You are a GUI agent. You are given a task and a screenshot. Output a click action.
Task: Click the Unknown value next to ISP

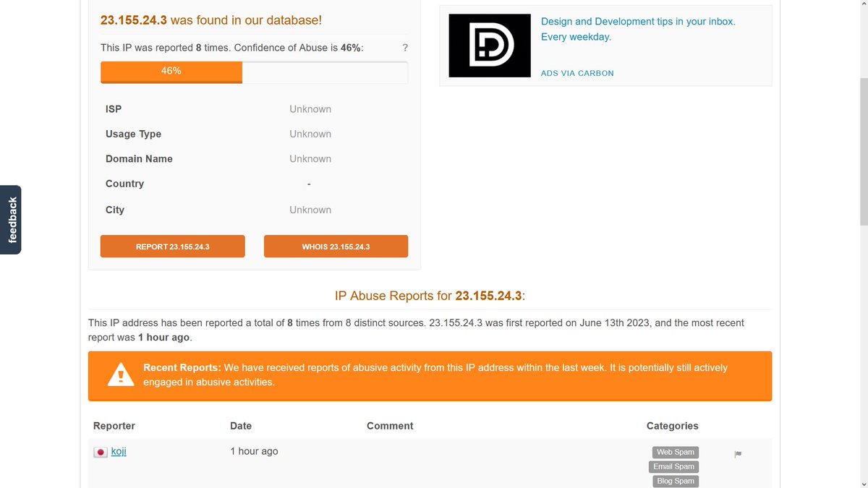[310, 109]
